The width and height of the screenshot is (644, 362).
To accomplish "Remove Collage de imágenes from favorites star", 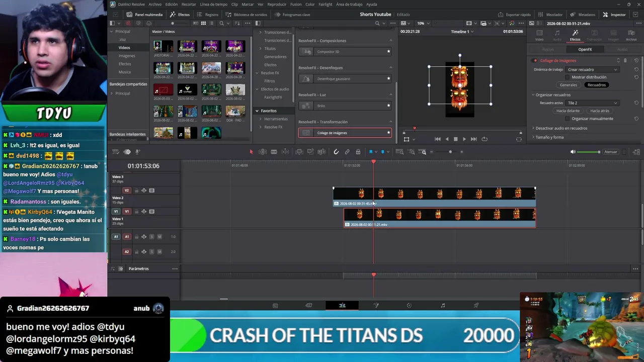I will [388, 133].
